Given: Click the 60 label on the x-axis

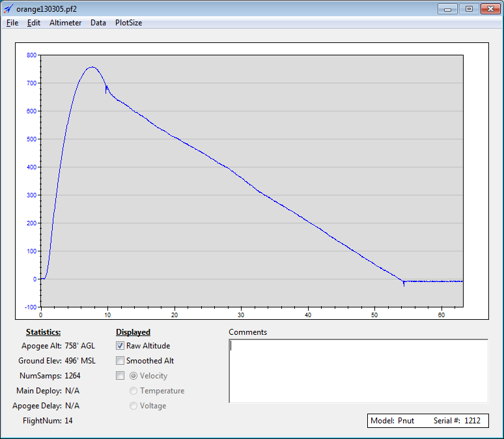Looking at the screenshot, I should 441,315.
